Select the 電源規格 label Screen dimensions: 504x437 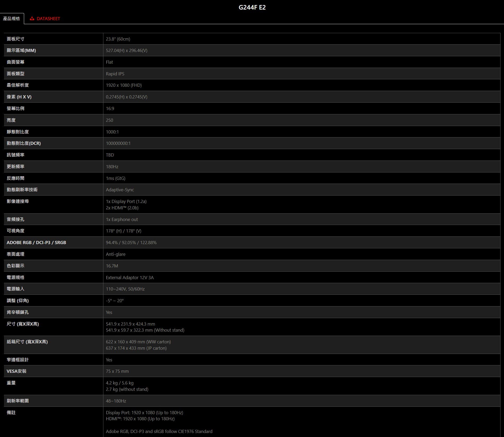coord(15,278)
